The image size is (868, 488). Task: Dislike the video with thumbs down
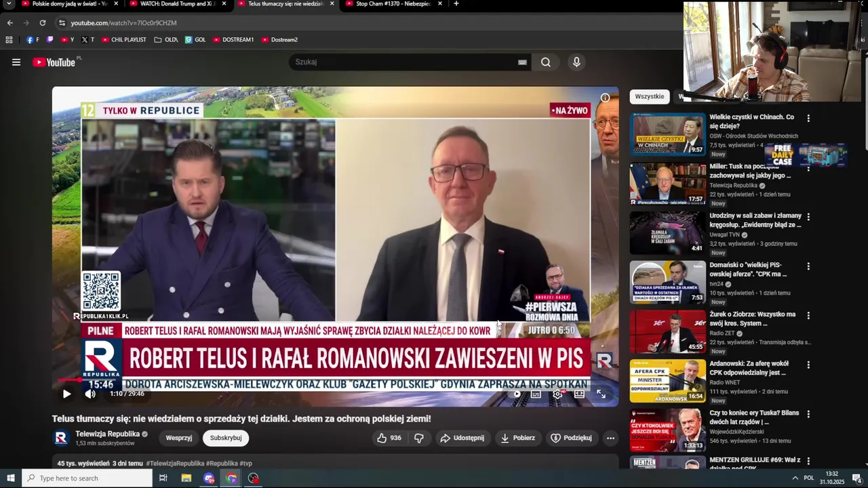click(x=419, y=438)
